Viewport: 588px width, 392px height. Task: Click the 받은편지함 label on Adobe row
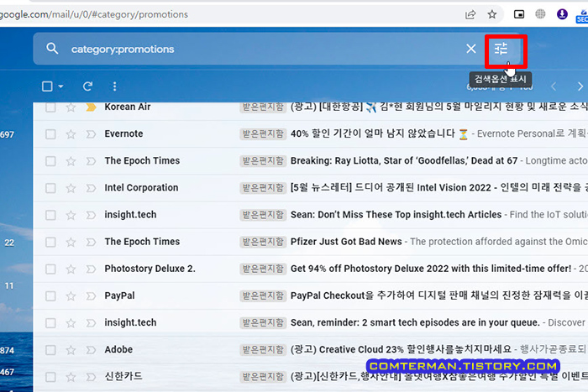(x=263, y=350)
